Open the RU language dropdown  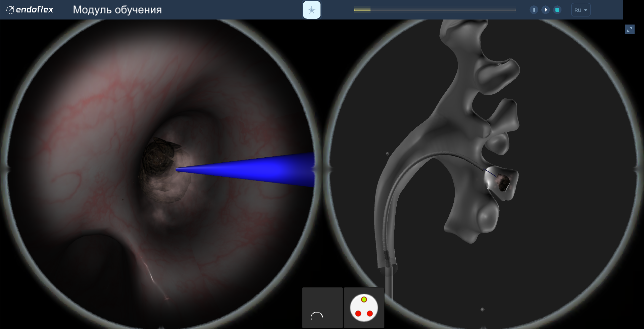[x=581, y=10]
